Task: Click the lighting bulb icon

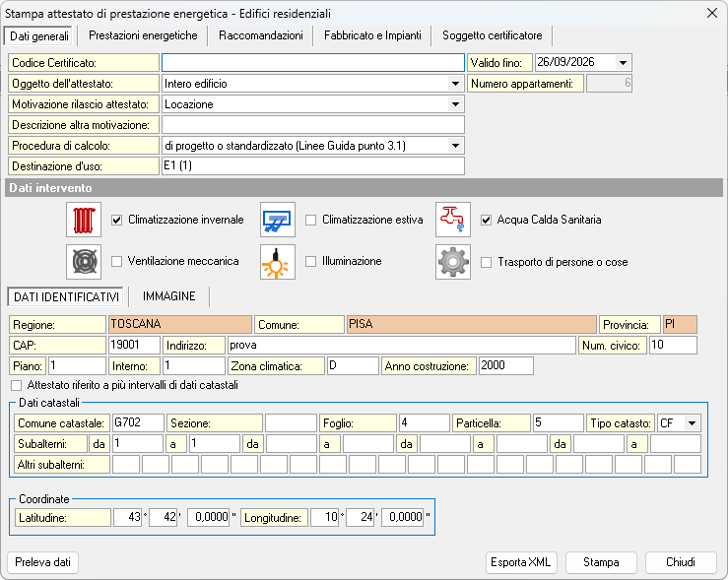Action: (x=277, y=262)
